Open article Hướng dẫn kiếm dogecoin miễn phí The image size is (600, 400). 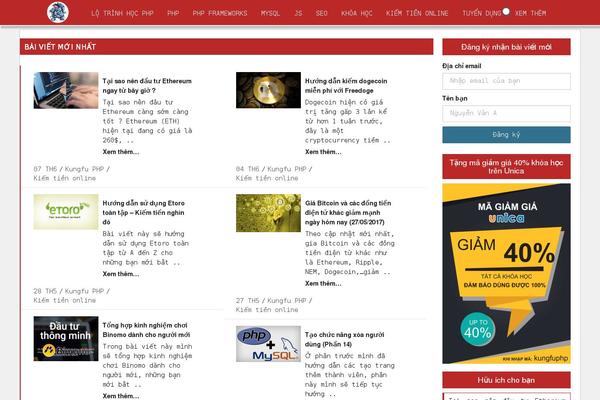pos(346,86)
